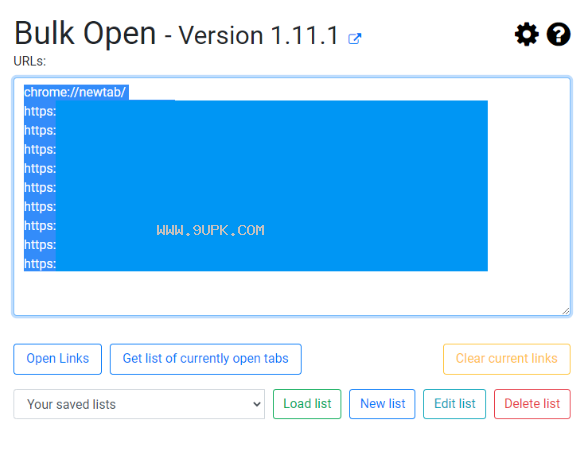Open external link icon beside version number
Screen dimensions: 586x465
pyautogui.click(x=354, y=39)
